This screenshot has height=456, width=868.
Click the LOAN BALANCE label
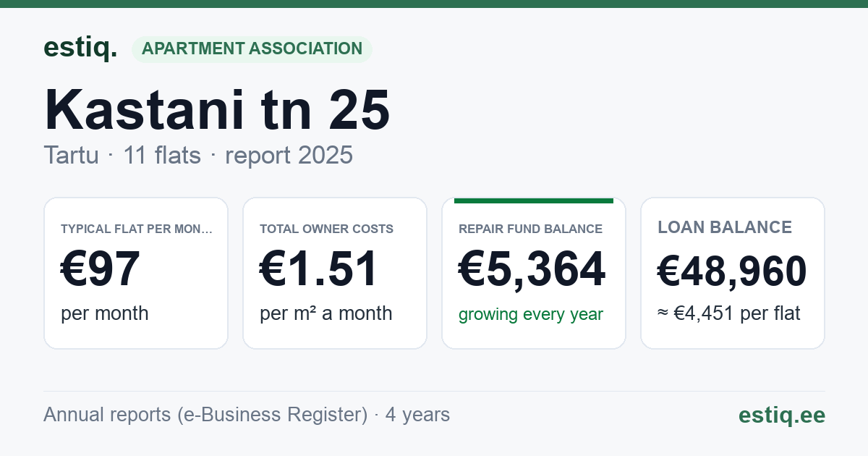(x=725, y=227)
